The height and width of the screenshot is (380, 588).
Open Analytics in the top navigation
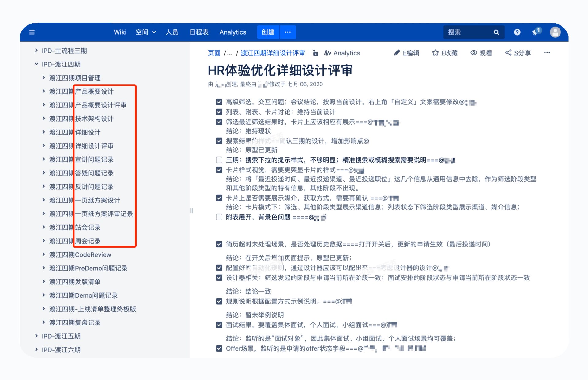pos(232,32)
